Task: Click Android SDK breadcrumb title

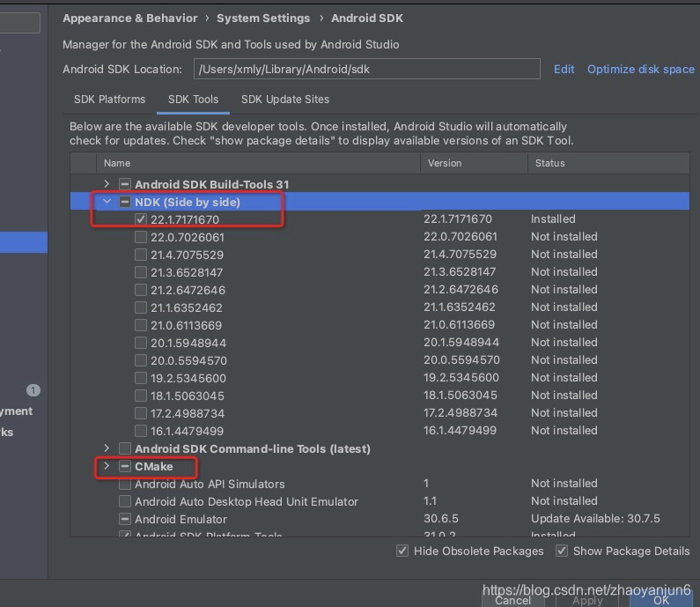Action: (367, 19)
